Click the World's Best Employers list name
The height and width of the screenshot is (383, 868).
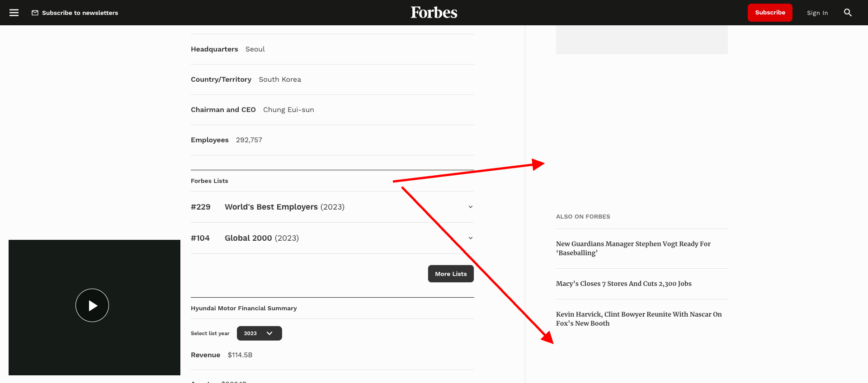click(x=271, y=207)
